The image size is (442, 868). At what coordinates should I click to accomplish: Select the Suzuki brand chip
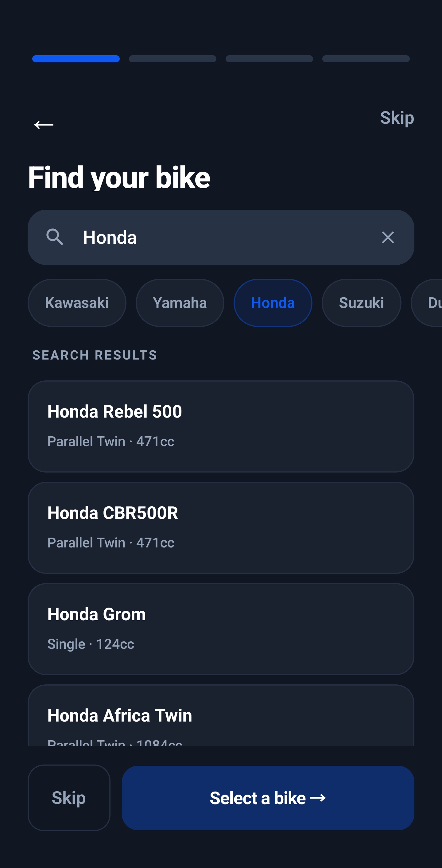[x=361, y=302]
